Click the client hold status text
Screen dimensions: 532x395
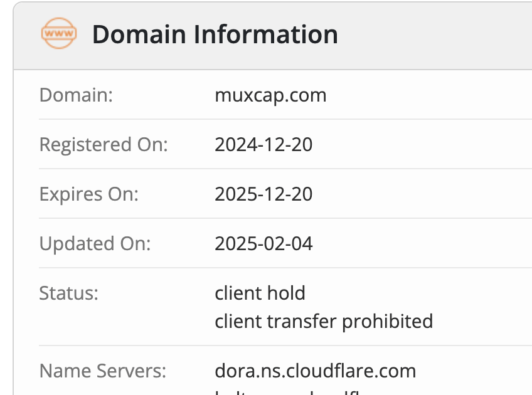pos(260,293)
